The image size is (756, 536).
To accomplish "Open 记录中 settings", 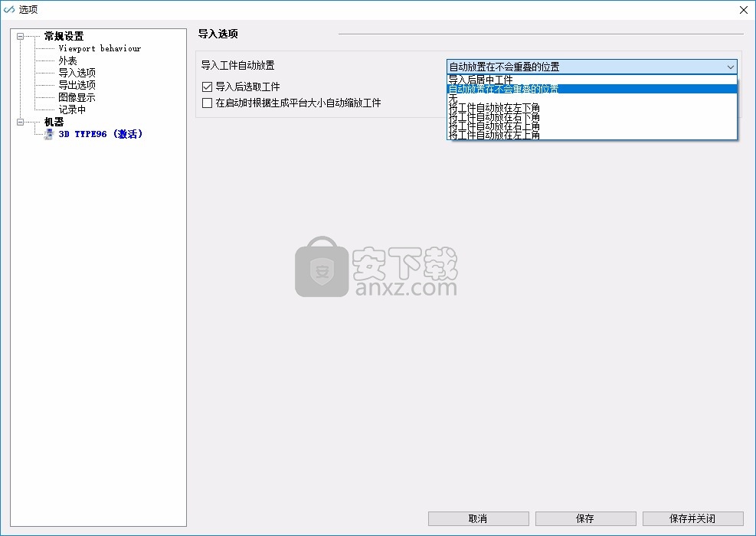I will tap(72, 109).
